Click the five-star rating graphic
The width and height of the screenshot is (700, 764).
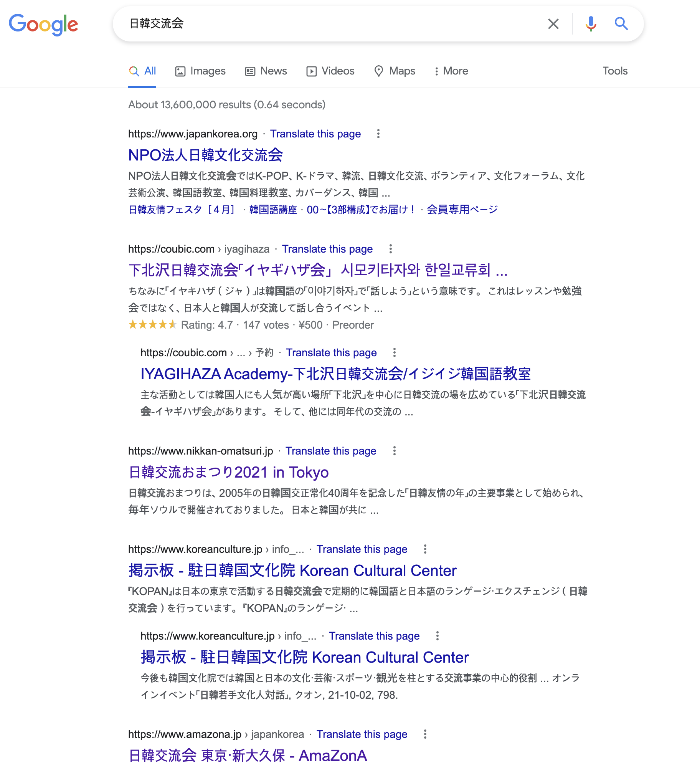click(x=152, y=324)
